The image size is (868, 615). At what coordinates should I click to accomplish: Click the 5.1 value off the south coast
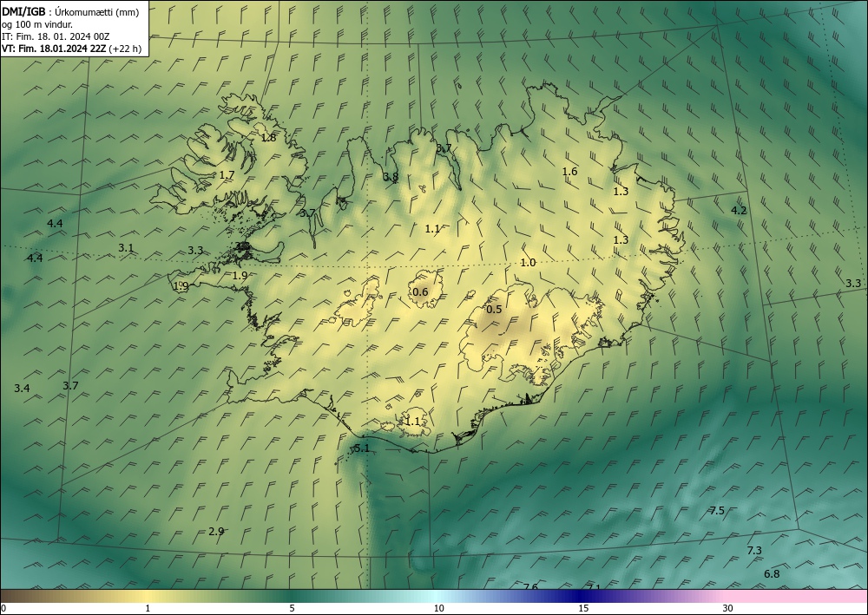coord(361,448)
